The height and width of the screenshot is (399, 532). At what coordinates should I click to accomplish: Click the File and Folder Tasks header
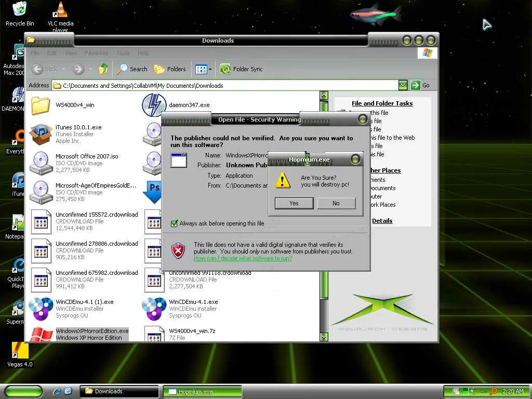click(x=382, y=103)
